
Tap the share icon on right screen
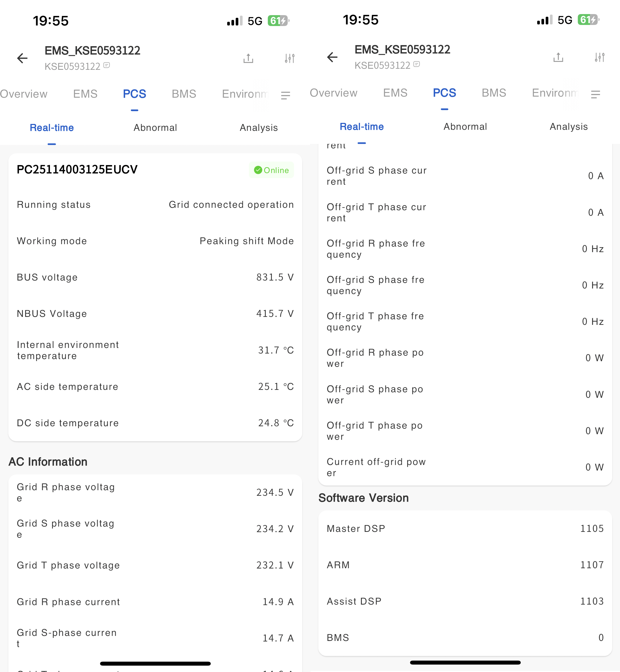[x=558, y=57]
